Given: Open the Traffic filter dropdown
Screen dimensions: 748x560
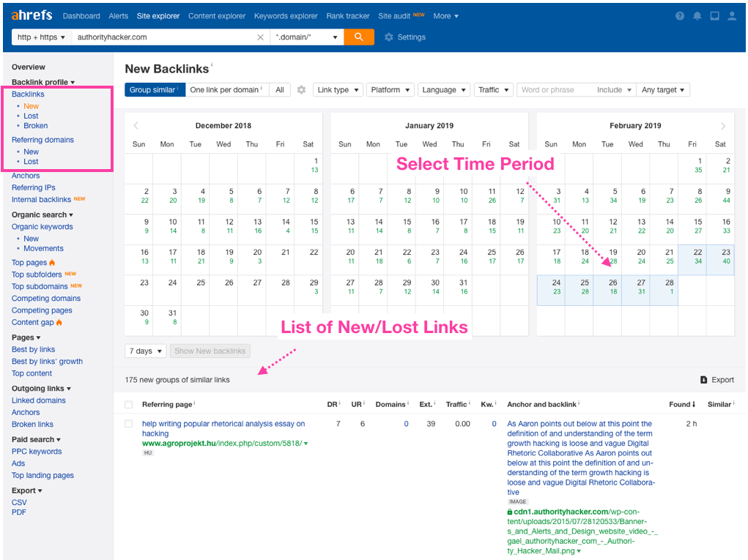Looking at the screenshot, I should pos(493,89).
